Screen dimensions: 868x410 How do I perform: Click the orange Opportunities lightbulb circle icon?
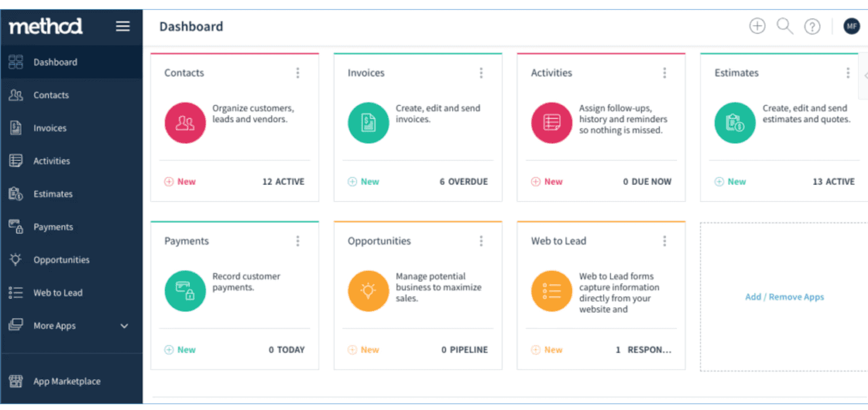click(x=368, y=291)
